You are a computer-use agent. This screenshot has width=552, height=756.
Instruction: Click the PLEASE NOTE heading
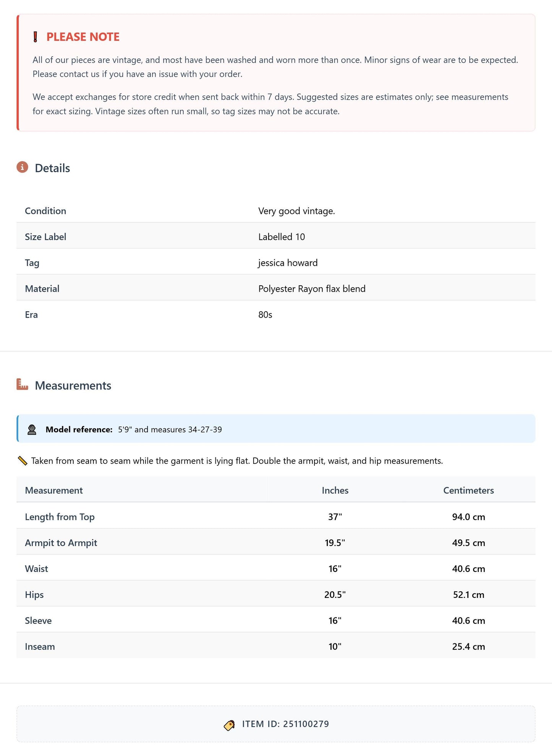pyautogui.click(x=83, y=37)
